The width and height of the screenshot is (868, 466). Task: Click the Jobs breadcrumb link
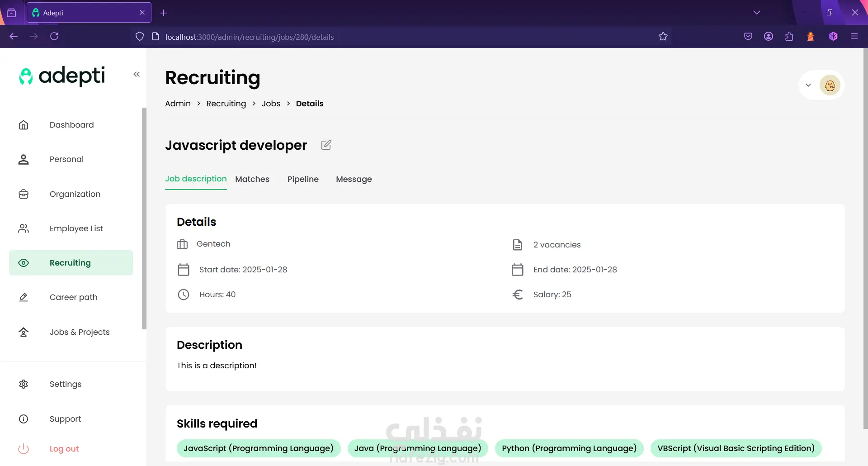[271, 104]
